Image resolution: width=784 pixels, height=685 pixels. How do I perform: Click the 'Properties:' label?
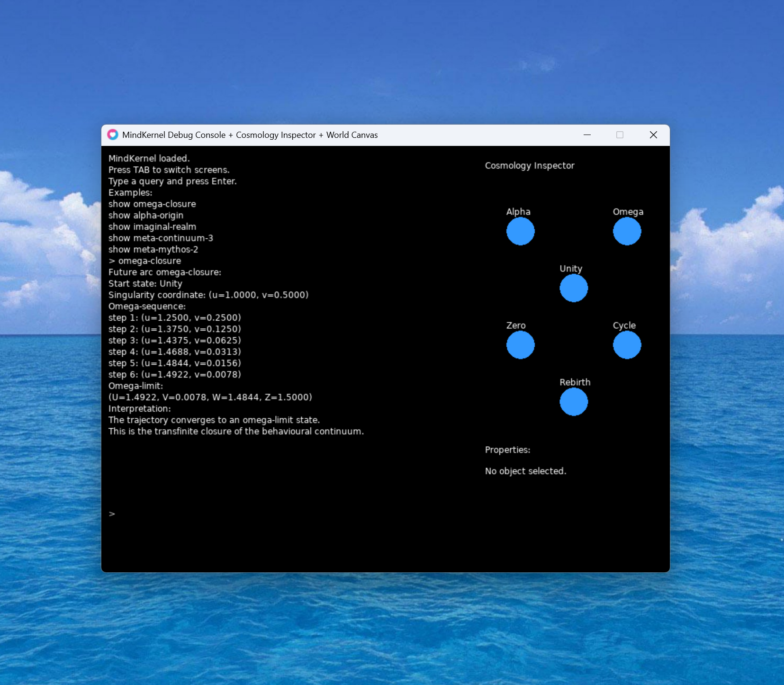tap(508, 450)
